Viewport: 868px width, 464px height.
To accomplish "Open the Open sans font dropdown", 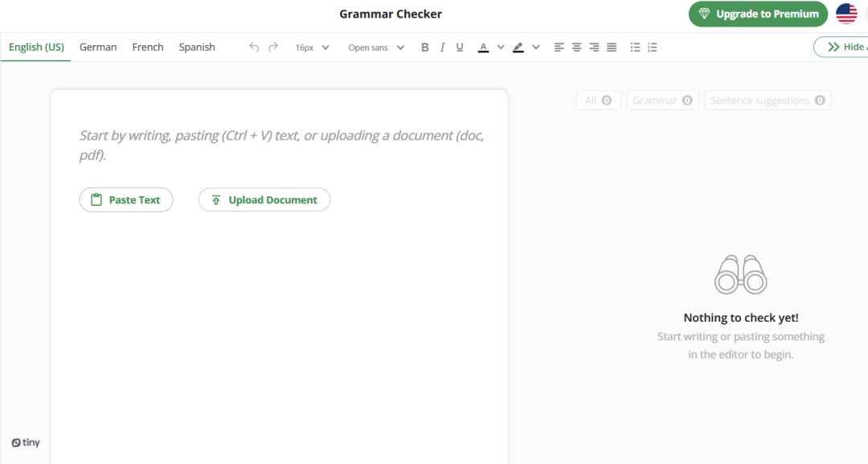I will point(376,47).
